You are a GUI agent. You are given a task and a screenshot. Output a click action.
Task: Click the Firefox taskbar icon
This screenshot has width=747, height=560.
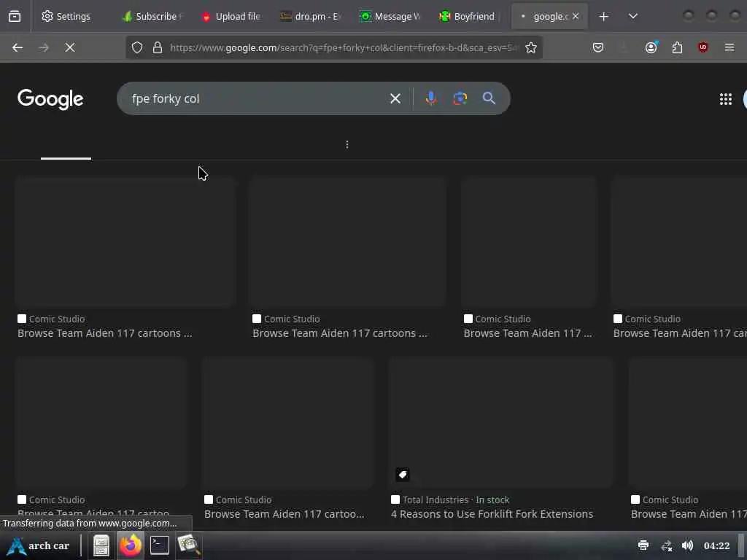pos(130,545)
